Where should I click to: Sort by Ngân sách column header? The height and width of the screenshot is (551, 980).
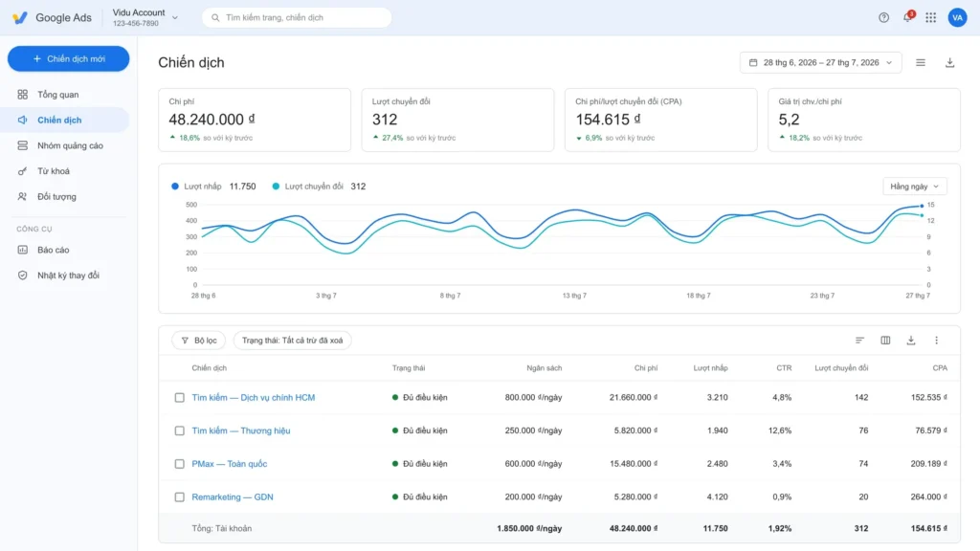point(544,368)
